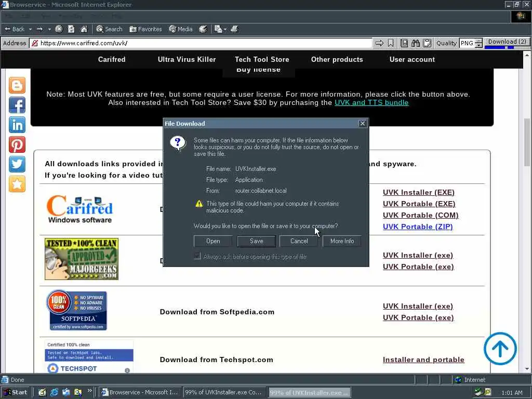Click the UVK Portable (EXE) link

pos(419,204)
